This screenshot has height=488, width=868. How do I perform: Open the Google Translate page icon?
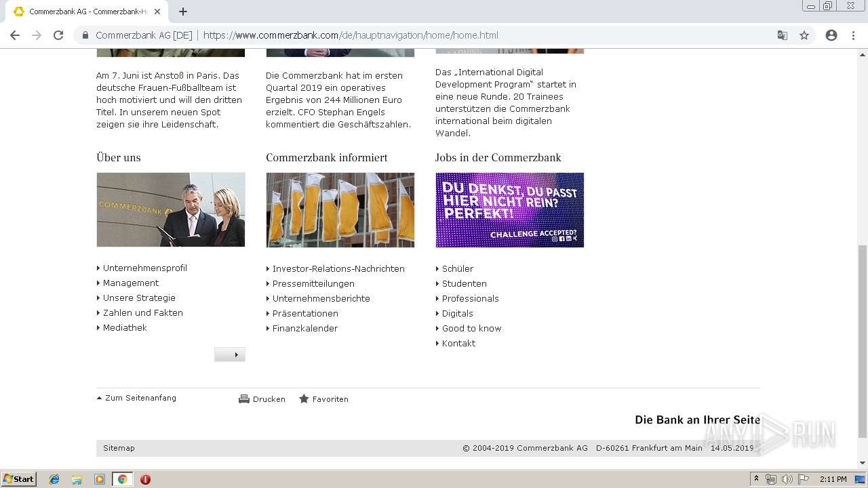(783, 35)
